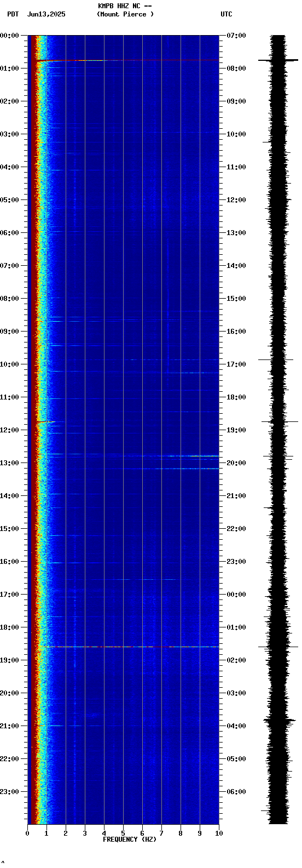Click the 20:00 PDT left axis label
The width and height of the screenshot is (302, 868).
pyautogui.click(x=10, y=693)
